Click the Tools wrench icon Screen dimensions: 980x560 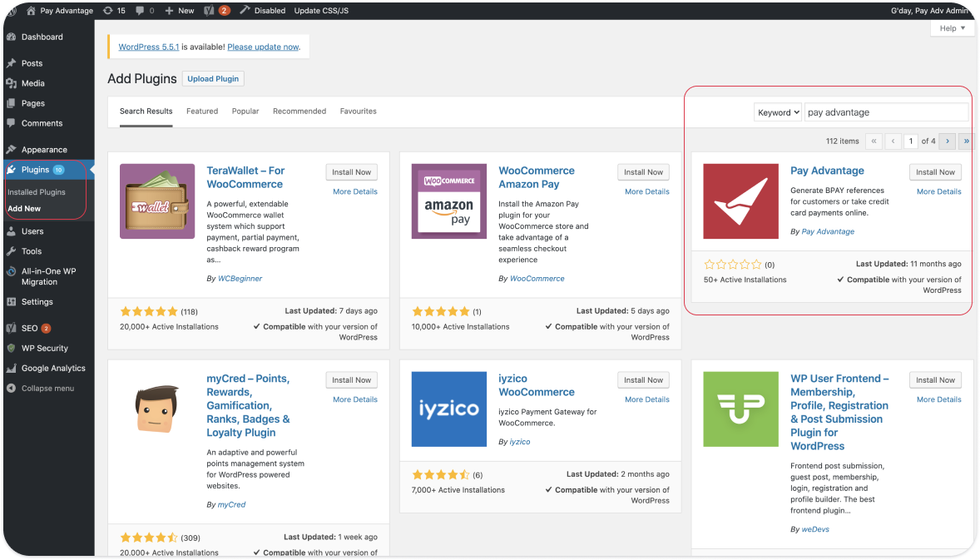12,251
